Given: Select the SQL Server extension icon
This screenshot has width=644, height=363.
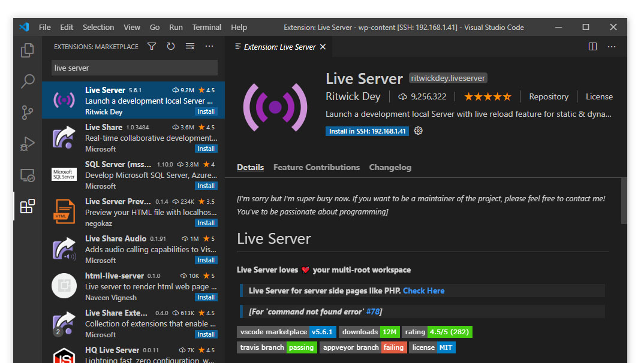Looking at the screenshot, I should [x=64, y=174].
